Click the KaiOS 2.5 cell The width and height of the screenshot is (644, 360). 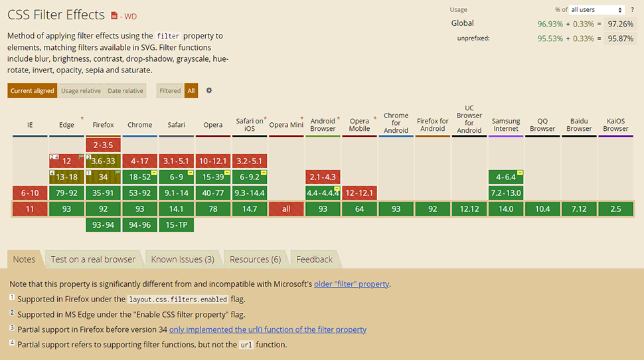coord(615,209)
